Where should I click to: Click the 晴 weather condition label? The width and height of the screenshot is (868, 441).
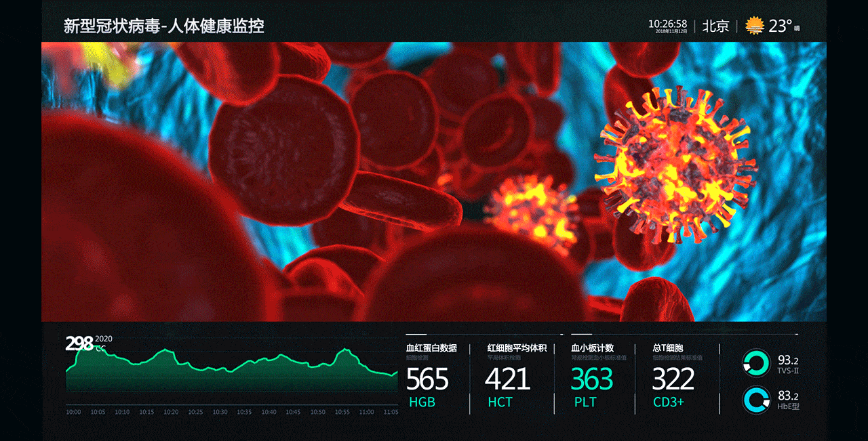797,28
